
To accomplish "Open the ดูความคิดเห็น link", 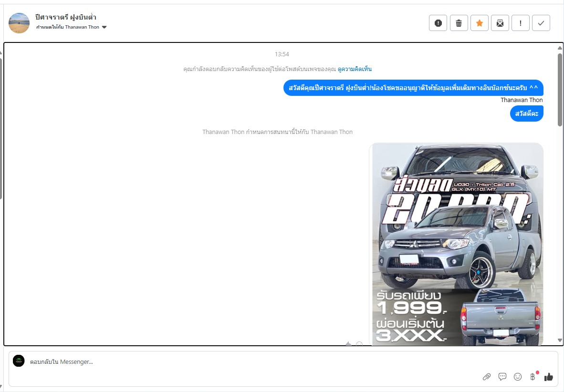I will pyautogui.click(x=355, y=69).
